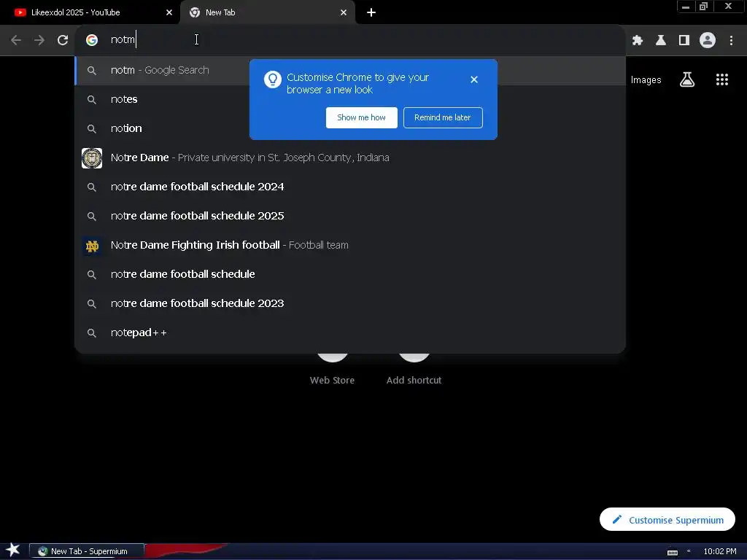The width and height of the screenshot is (747, 560).
Task: Click the Notre Dame university crest icon
Action: point(92,158)
